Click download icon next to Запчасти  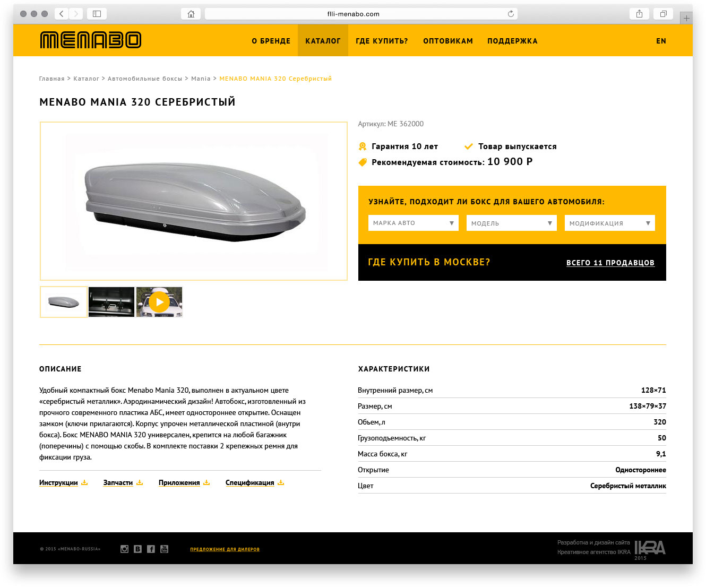[140, 482]
